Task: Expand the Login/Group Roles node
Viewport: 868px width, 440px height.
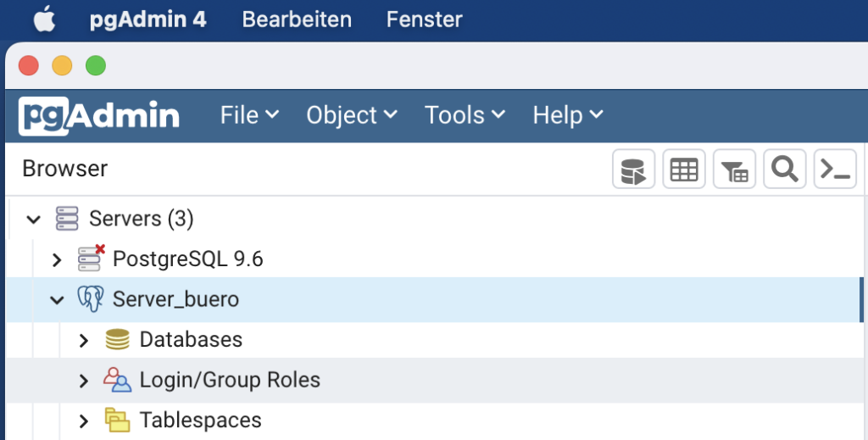Action: 84,381
